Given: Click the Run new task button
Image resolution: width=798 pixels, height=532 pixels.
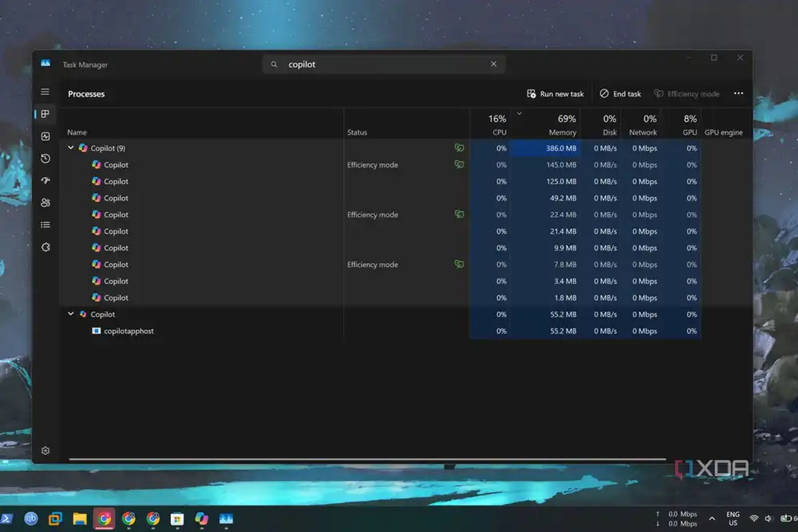Looking at the screenshot, I should pyautogui.click(x=555, y=94).
